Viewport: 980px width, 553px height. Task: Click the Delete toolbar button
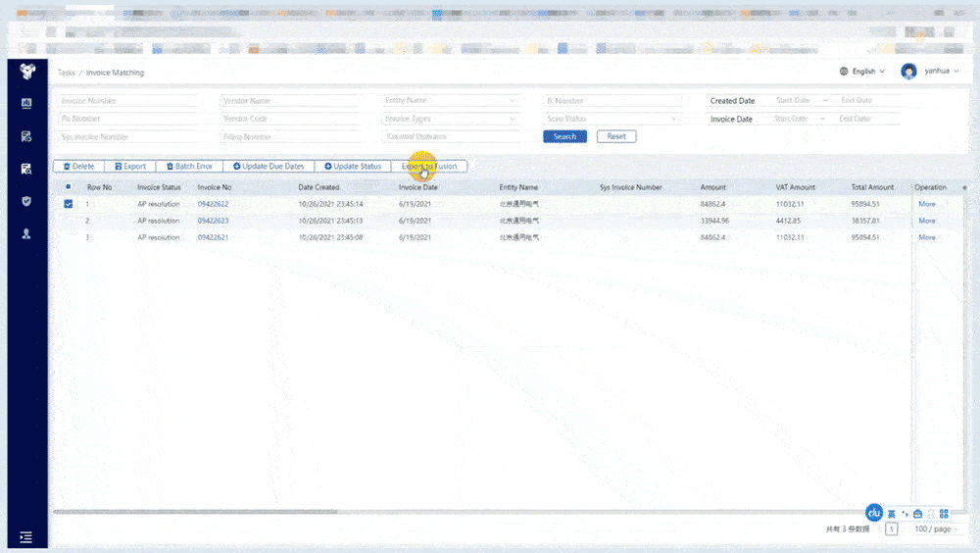[78, 167]
